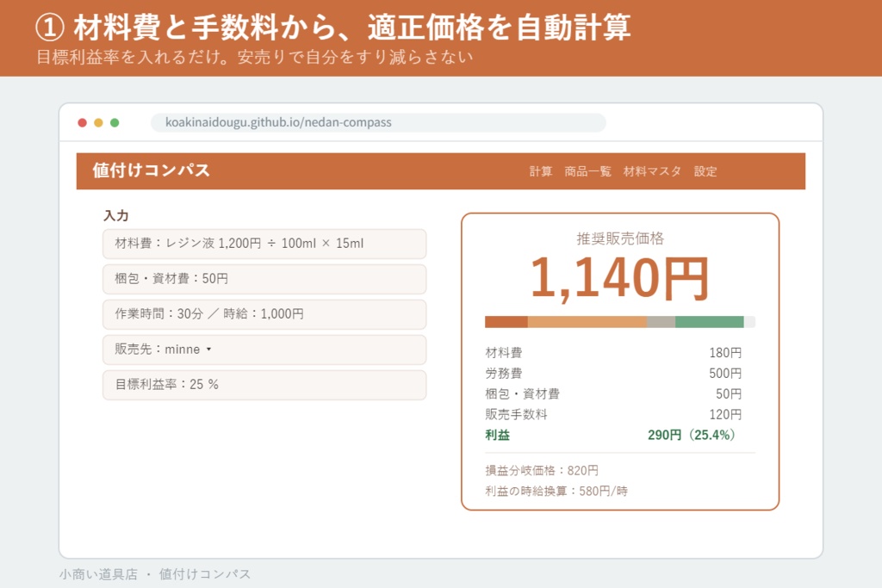Open the 販売先 minne dropdown
Viewport: 882px width, 588px height.
pyautogui.click(x=264, y=350)
